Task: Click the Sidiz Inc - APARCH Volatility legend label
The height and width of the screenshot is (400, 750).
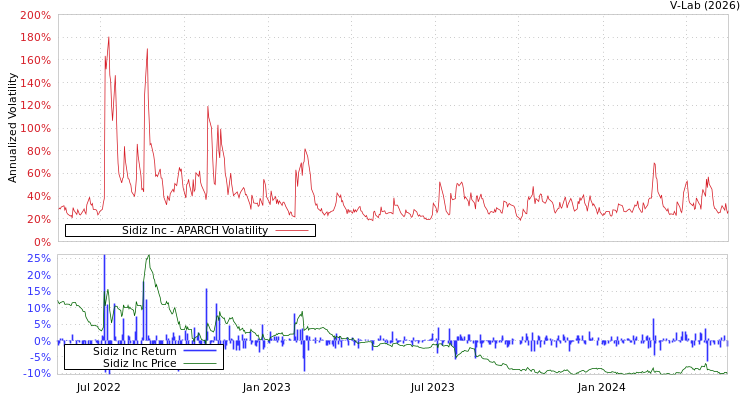Action: [194, 231]
